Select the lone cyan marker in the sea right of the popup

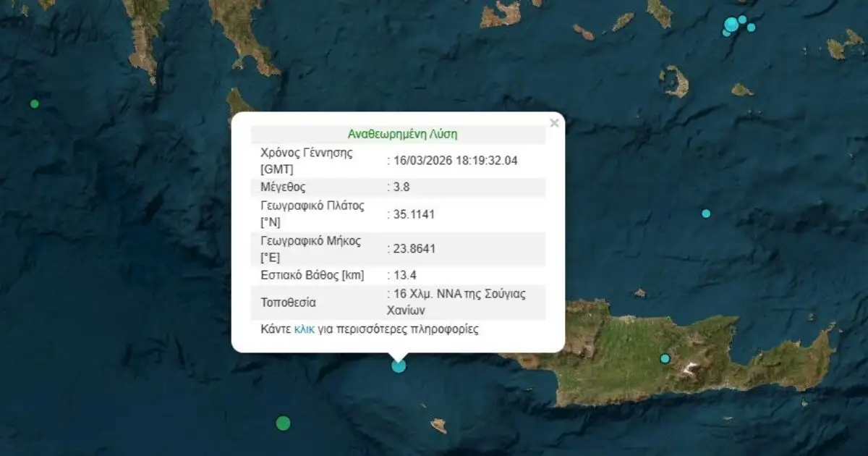tap(706, 214)
